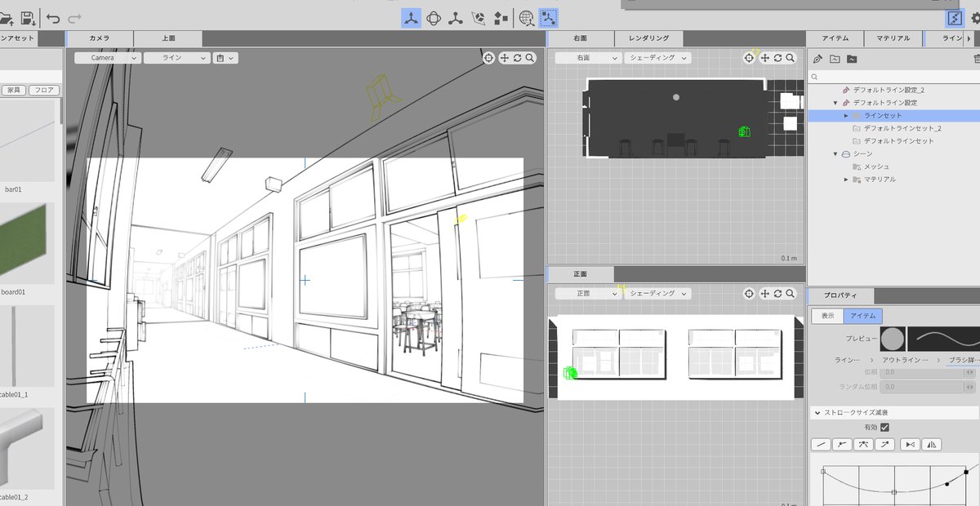Click the 家具 filter button
The width and height of the screenshot is (980, 506).
pos(13,90)
